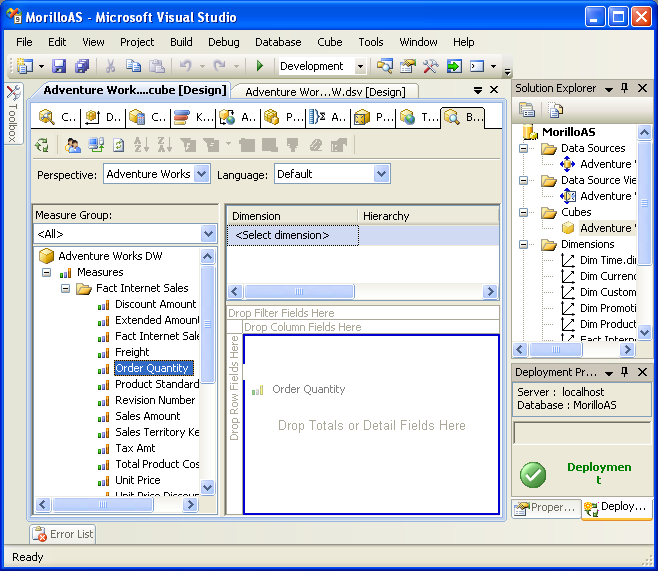
Task: Open the File menu
Action: pyautogui.click(x=24, y=42)
